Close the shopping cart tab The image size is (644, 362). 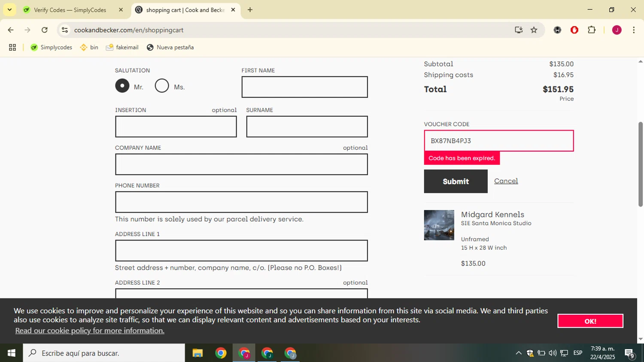233,9
